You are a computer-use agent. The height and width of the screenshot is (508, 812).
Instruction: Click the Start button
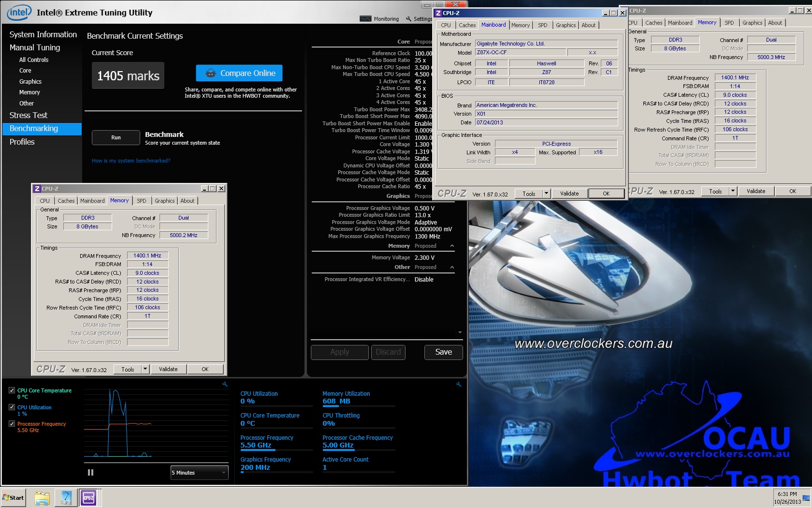tap(14, 498)
